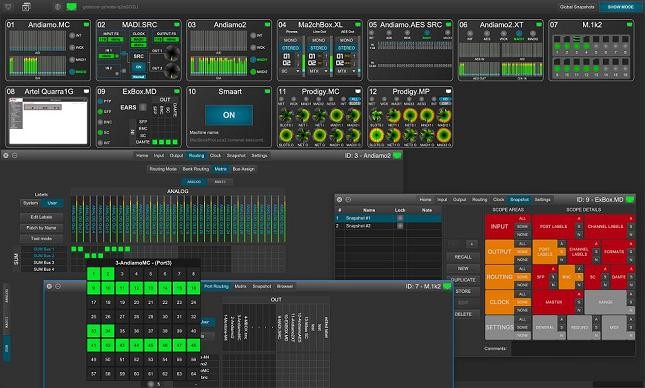The image size is (645, 388).
Task: Click channel 64 in the 3-AndiamoMC port grid
Action: click(x=193, y=374)
